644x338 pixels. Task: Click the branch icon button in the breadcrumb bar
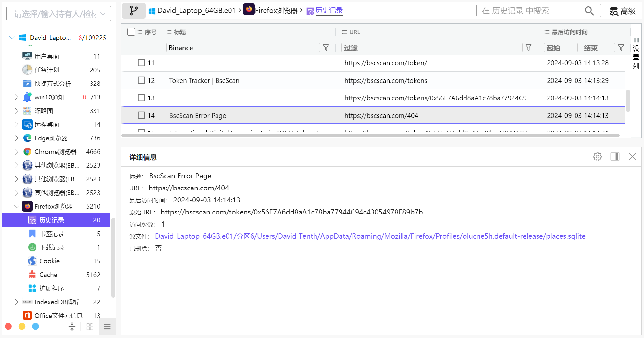point(134,11)
